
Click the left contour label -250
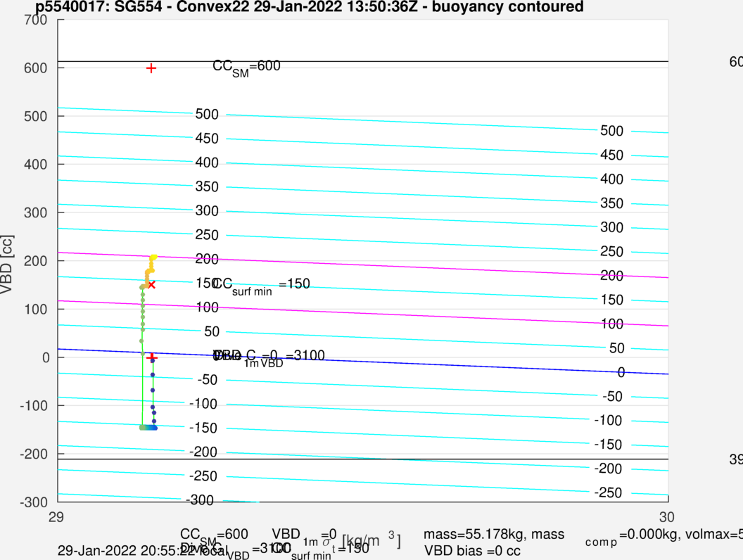coord(203,476)
